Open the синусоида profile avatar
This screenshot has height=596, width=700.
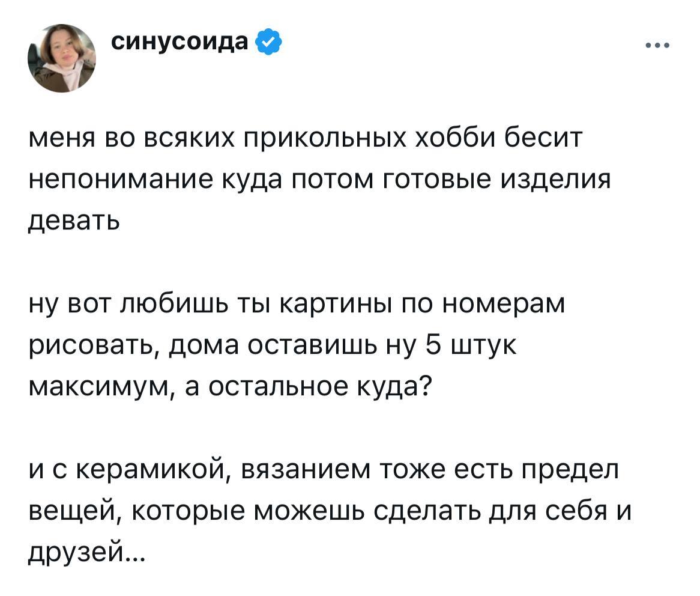62,58
